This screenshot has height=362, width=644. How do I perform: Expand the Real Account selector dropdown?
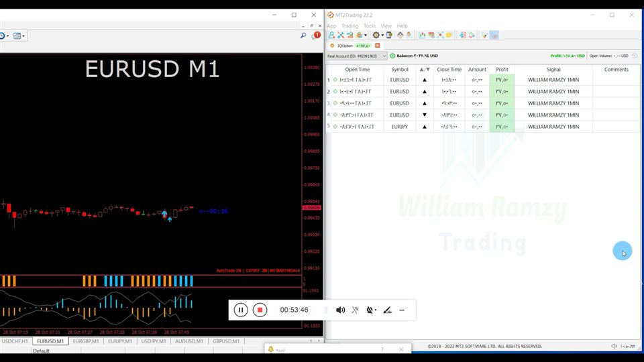[x=384, y=56]
